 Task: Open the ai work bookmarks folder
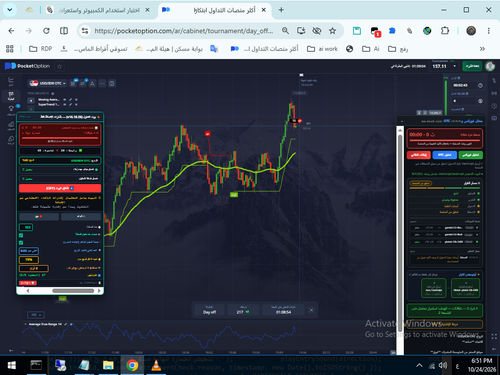(x=322, y=49)
